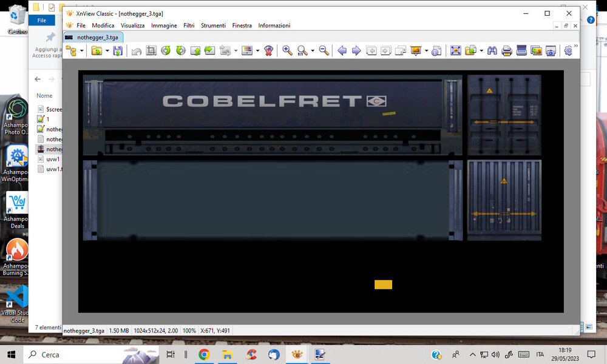Toggle the Fullscreen view icon
Image resolution: width=607 pixels, height=364 pixels.
456,51
